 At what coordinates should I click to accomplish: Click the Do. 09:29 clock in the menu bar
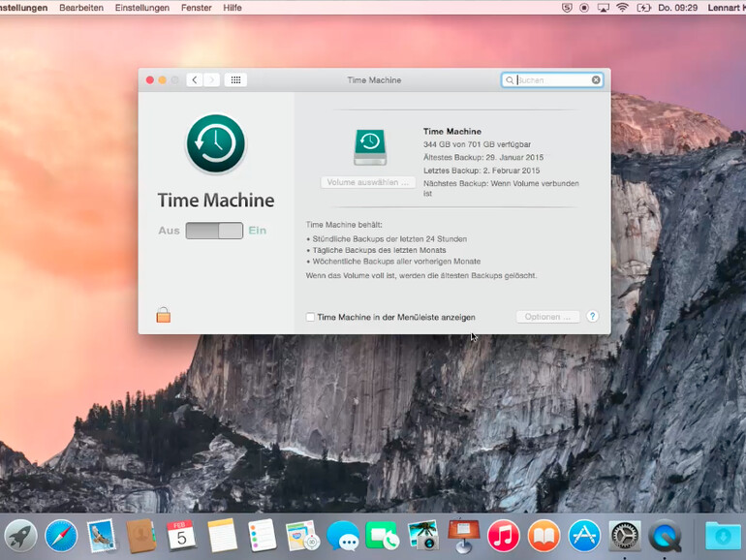[x=677, y=8]
